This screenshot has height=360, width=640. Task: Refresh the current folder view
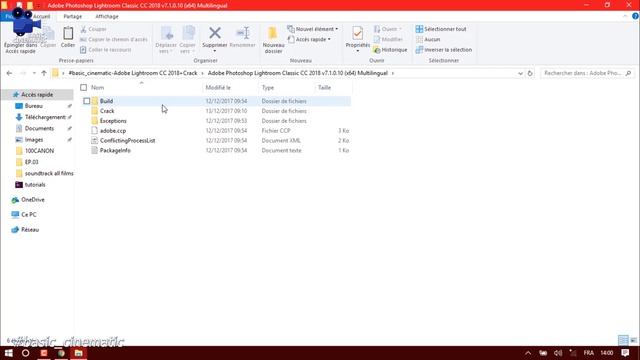(530, 73)
